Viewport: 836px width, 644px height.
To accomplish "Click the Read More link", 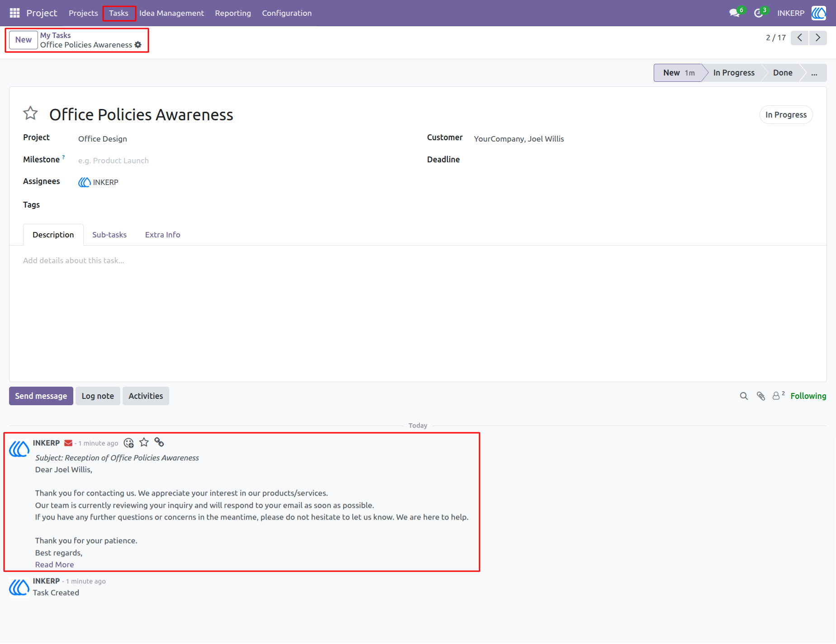I will pos(55,565).
